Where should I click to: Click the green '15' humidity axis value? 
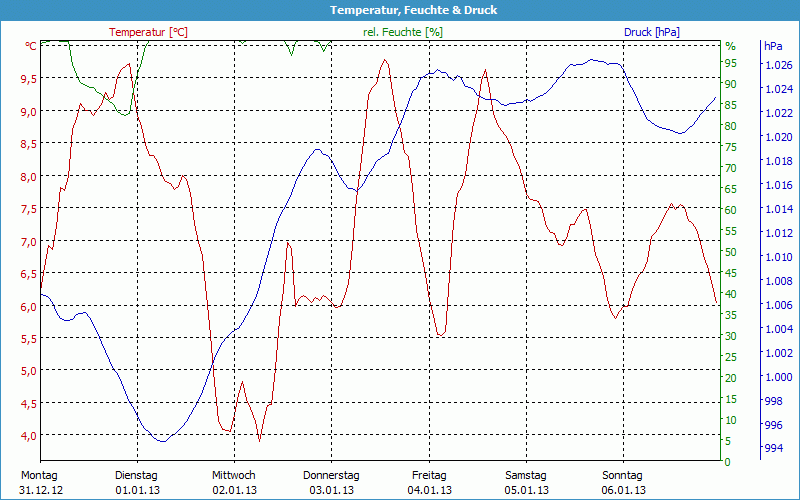point(731,398)
